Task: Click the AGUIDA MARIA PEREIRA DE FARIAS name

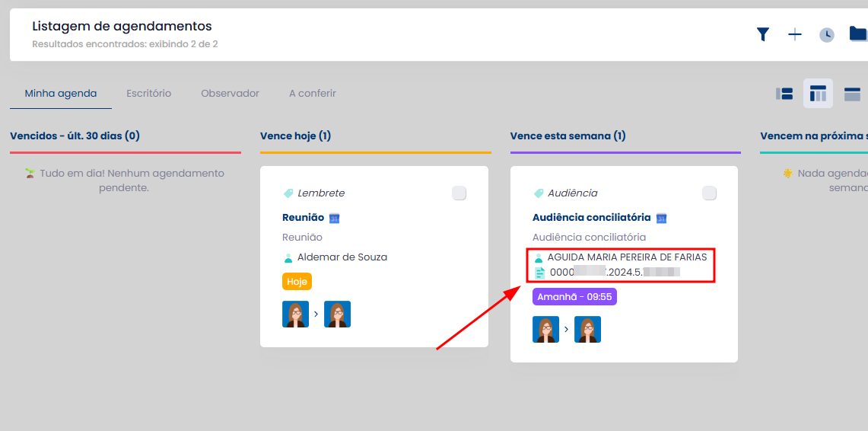Action: [x=627, y=257]
